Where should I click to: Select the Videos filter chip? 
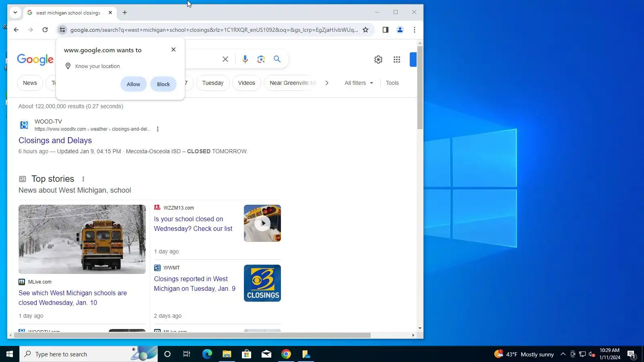(246, 83)
